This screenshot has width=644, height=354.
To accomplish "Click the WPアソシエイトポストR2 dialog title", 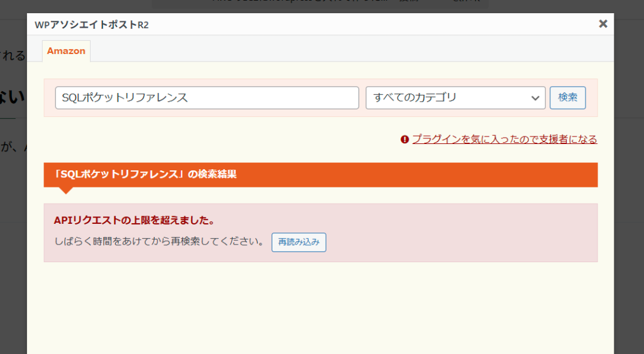I will (x=92, y=25).
